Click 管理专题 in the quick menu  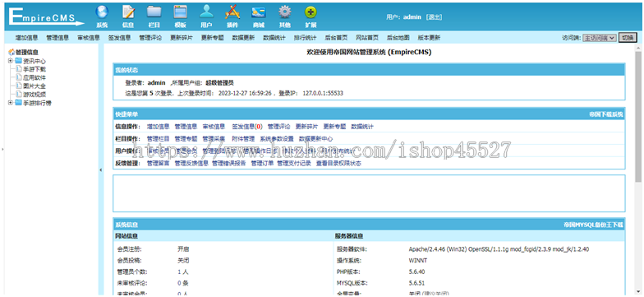click(186, 138)
